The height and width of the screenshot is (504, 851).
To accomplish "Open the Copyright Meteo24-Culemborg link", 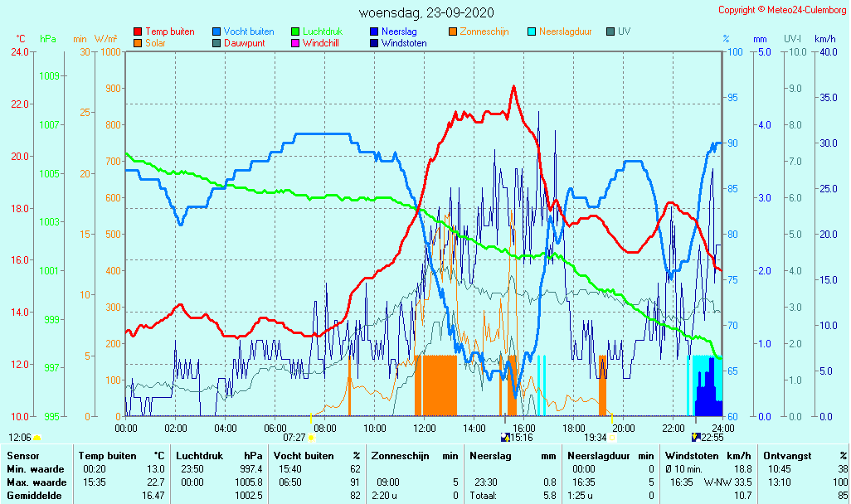I will click(783, 10).
